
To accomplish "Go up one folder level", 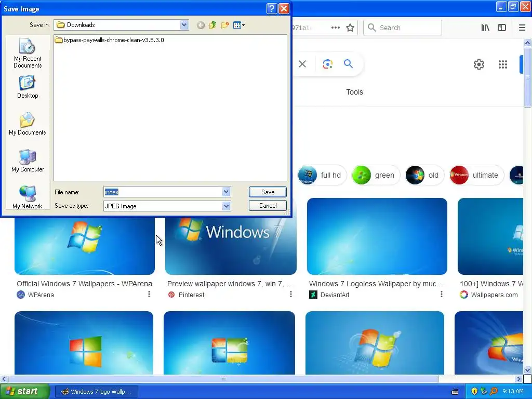I will point(212,25).
